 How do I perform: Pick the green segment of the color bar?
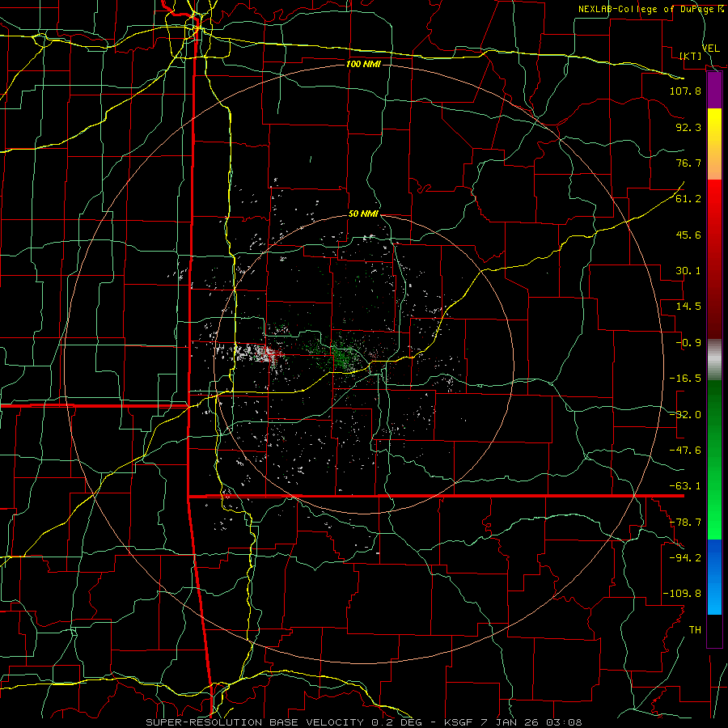point(714,459)
